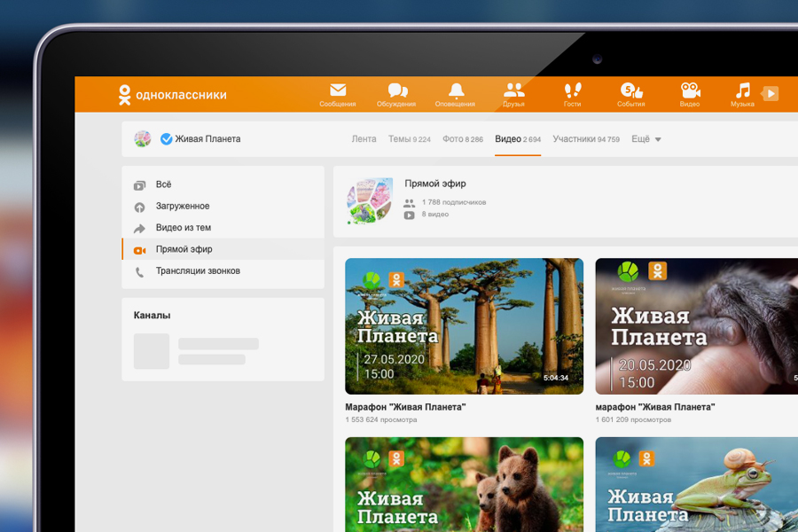Select Прямой эфир in sidebar

coord(223,249)
